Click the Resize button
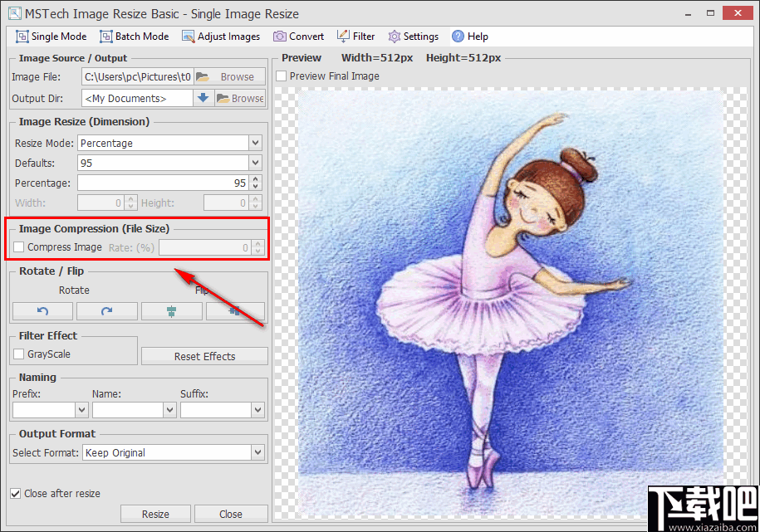This screenshot has width=760, height=532. (155, 513)
